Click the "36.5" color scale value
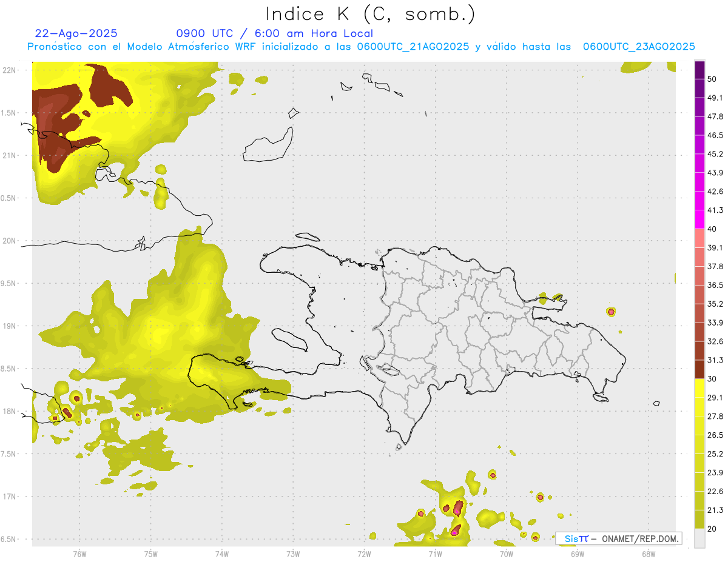The height and width of the screenshot is (562, 728). click(715, 285)
